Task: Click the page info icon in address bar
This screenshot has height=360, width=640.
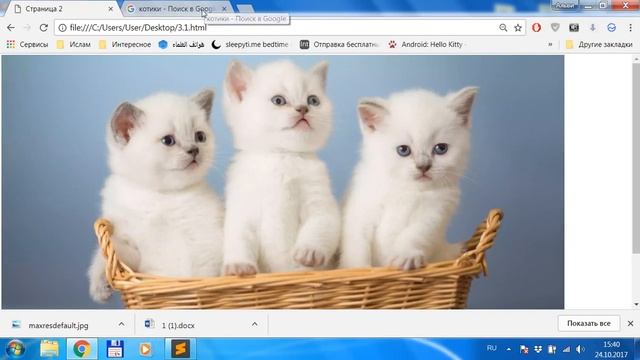Action: click(62, 28)
